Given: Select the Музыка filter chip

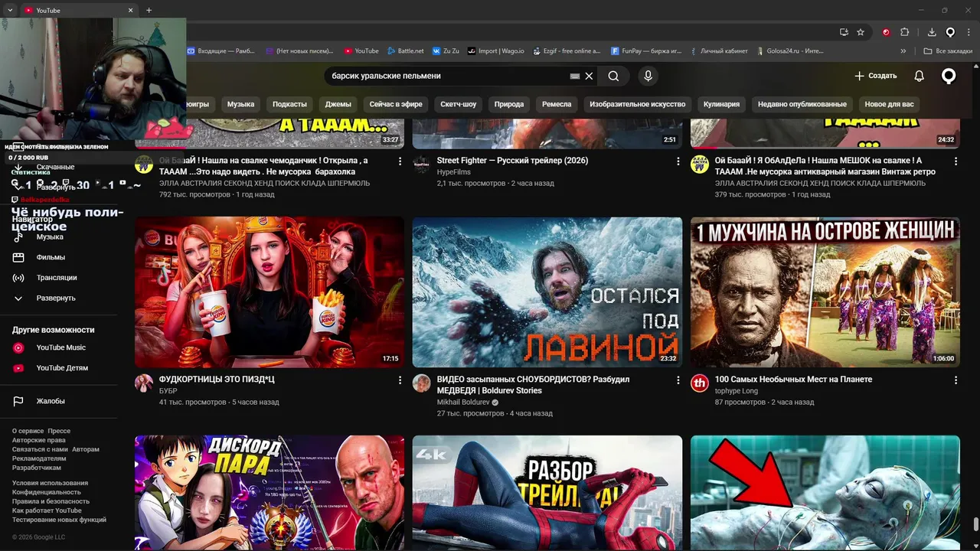Looking at the screenshot, I should [240, 104].
